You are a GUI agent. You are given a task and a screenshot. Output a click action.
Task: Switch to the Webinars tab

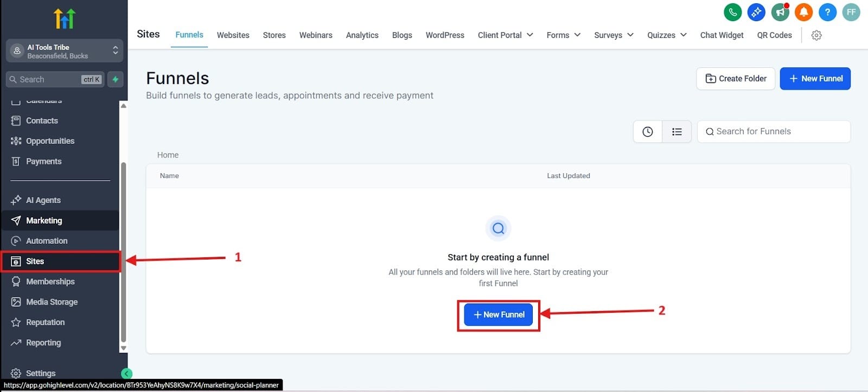[x=316, y=35]
